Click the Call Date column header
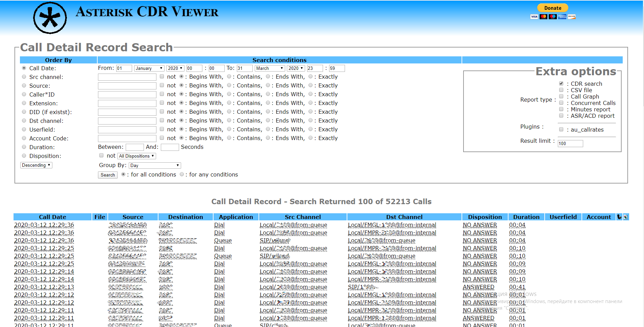Image resolution: width=644 pixels, height=327 pixels. [x=52, y=217]
